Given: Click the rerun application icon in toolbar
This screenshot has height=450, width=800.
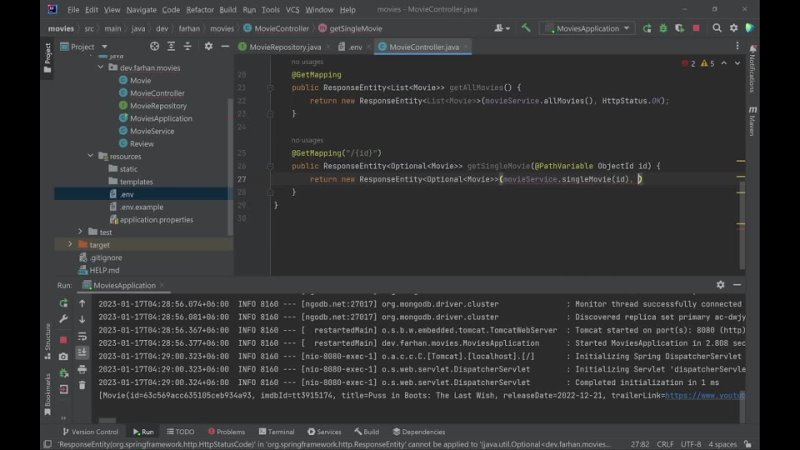Looking at the screenshot, I should 647,29.
